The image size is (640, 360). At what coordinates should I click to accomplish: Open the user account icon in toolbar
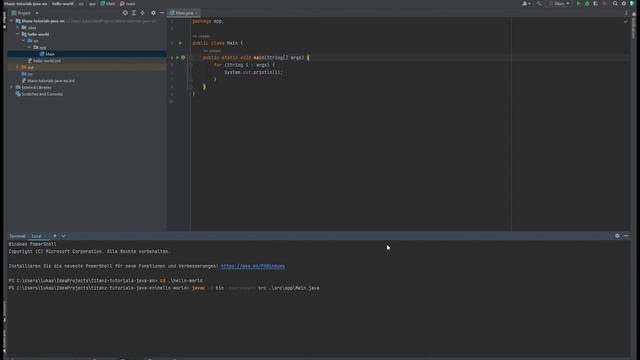point(526,4)
